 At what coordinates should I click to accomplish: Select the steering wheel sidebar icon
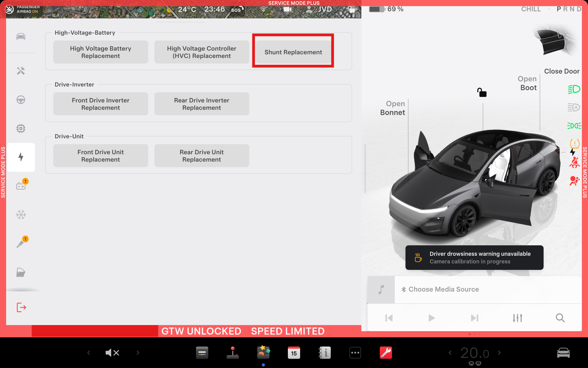[21, 100]
